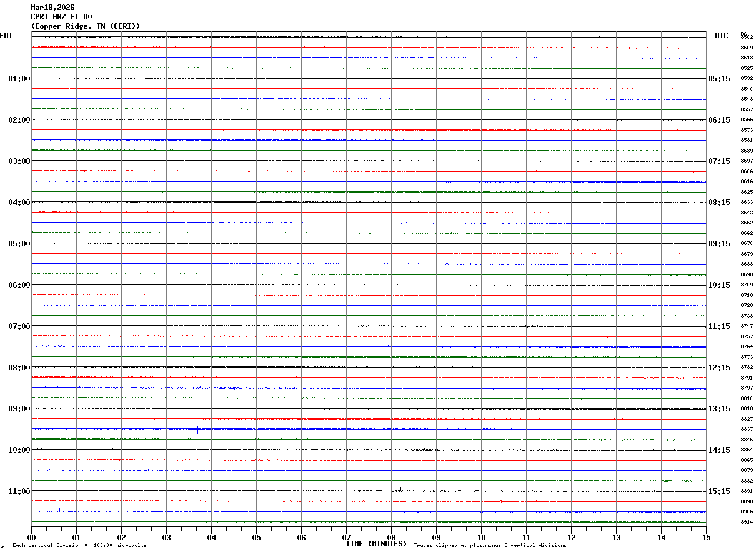Click the 13:15 UTC time label
Image resolution: width=756 pixels, height=554 pixels.
(x=719, y=409)
